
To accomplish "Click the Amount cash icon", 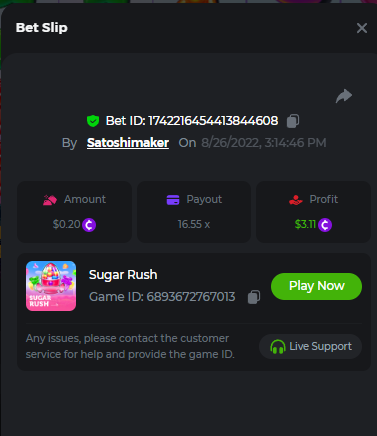I will [50, 200].
